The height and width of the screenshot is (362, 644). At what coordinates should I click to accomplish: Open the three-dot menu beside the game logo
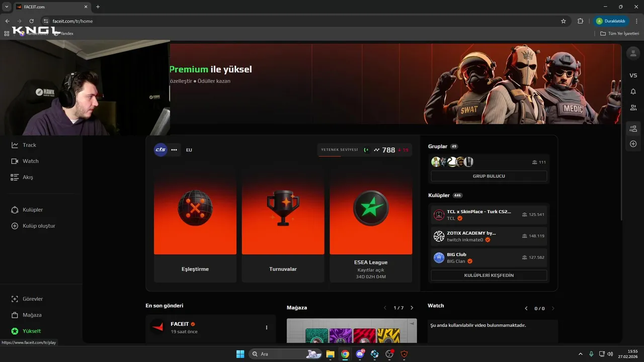(174, 150)
